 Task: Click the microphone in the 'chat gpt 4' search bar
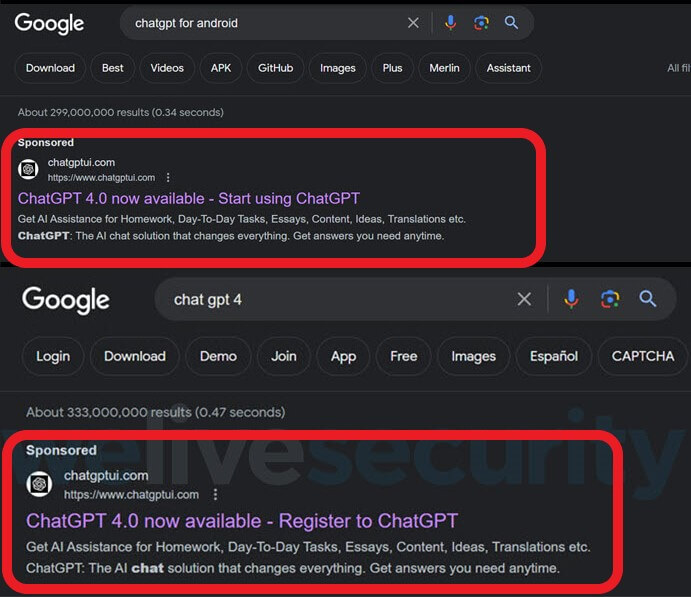click(571, 299)
